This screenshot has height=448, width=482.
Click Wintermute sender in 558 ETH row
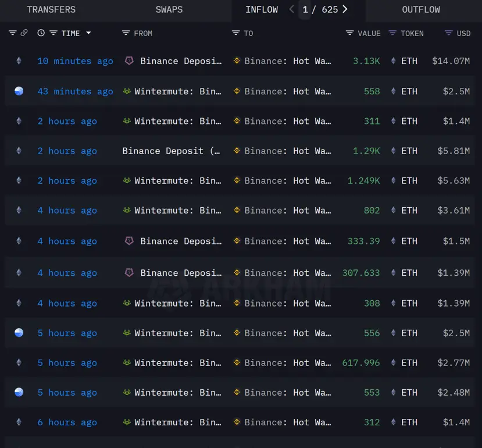point(178,91)
